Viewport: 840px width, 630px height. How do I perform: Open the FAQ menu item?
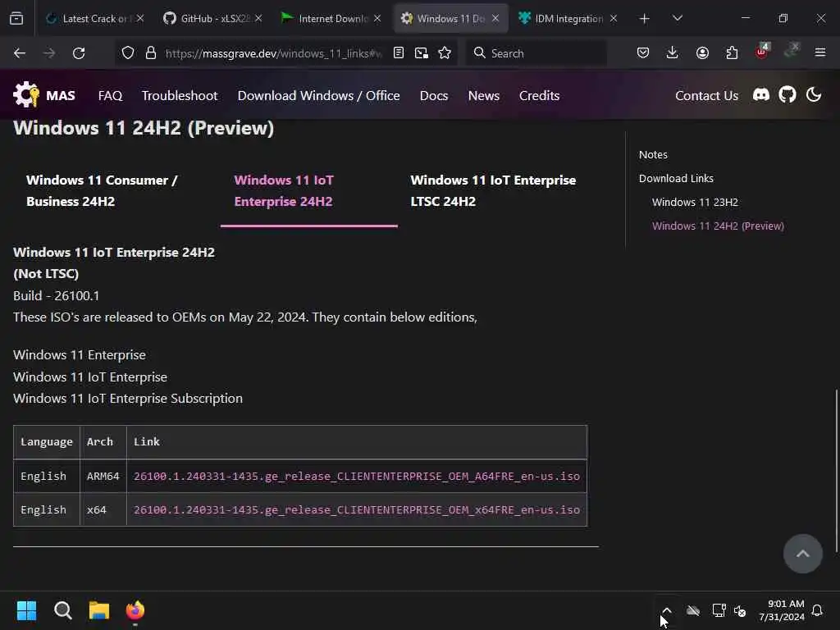111,95
